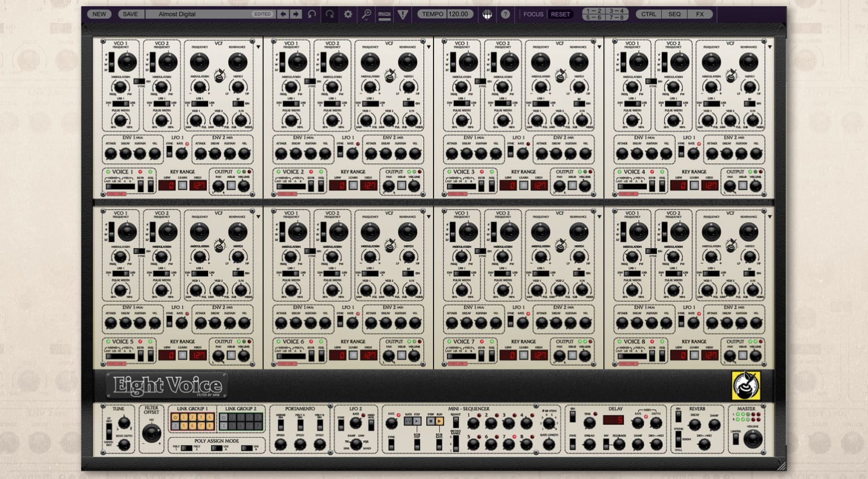
Task: Click the help question mark icon
Action: [x=505, y=14]
